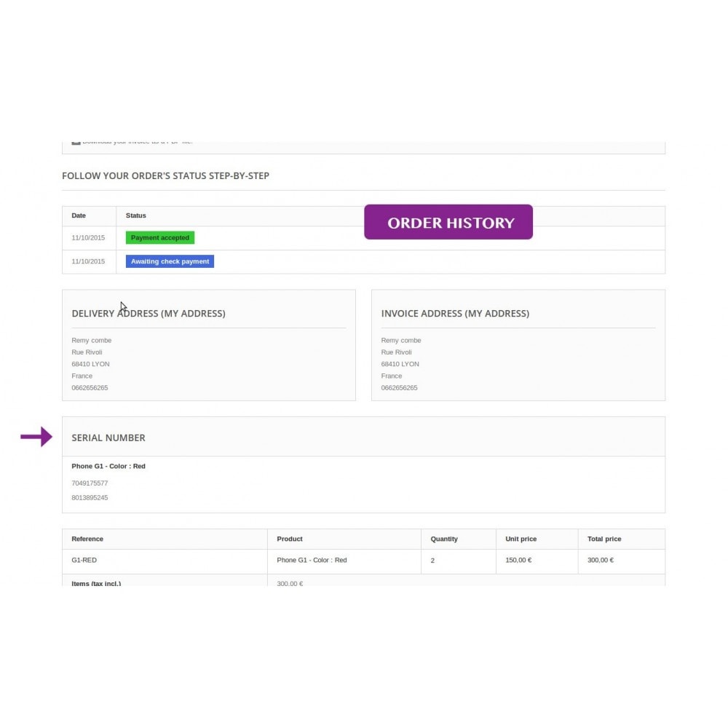The image size is (728, 728).
Task: Click the Quantity column header
Action: pos(444,539)
